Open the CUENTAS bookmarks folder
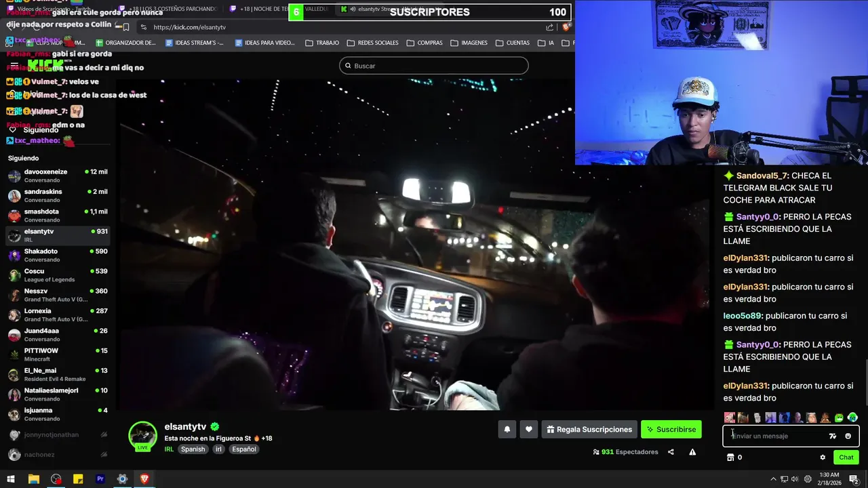The width and height of the screenshot is (868, 488). [513, 43]
